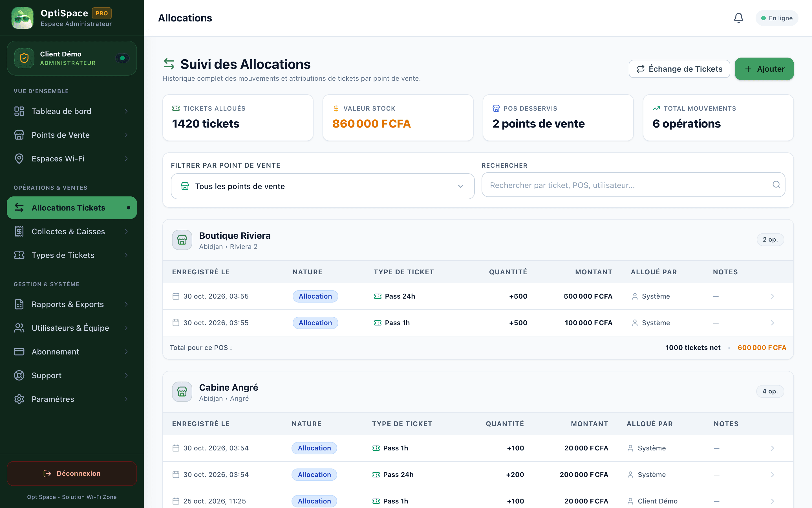Expand the Pass 1h 100 000 FCFA row chevron
Image resolution: width=812 pixels, height=508 pixels.
773,323
